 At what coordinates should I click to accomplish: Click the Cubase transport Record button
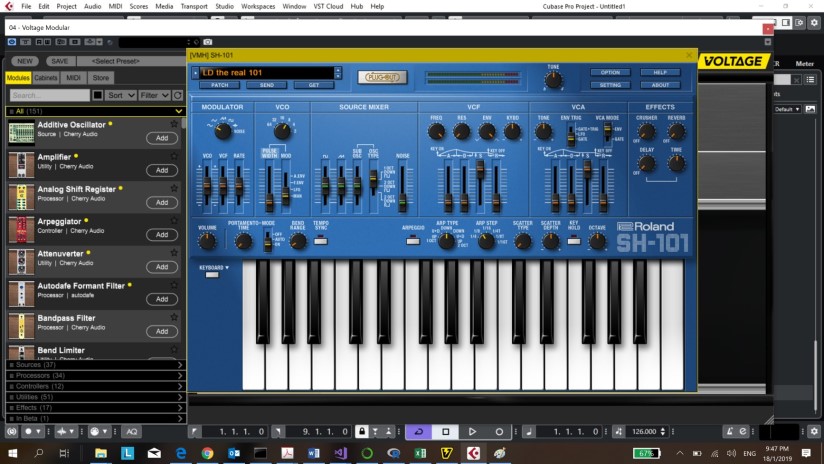(x=499, y=431)
